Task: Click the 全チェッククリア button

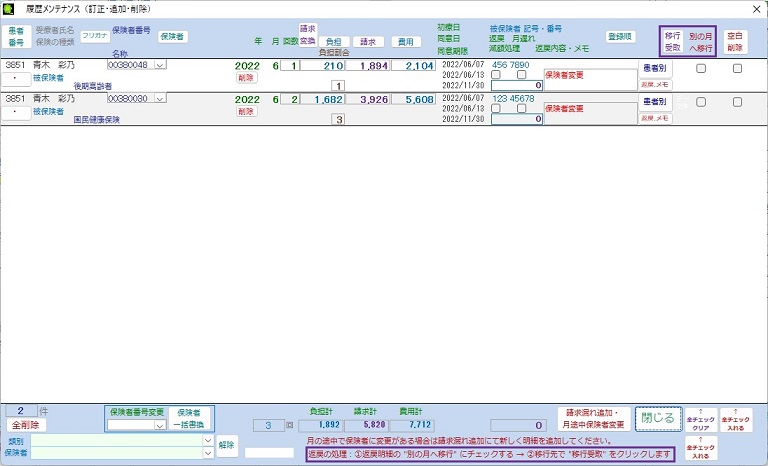Action: coord(701,420)
